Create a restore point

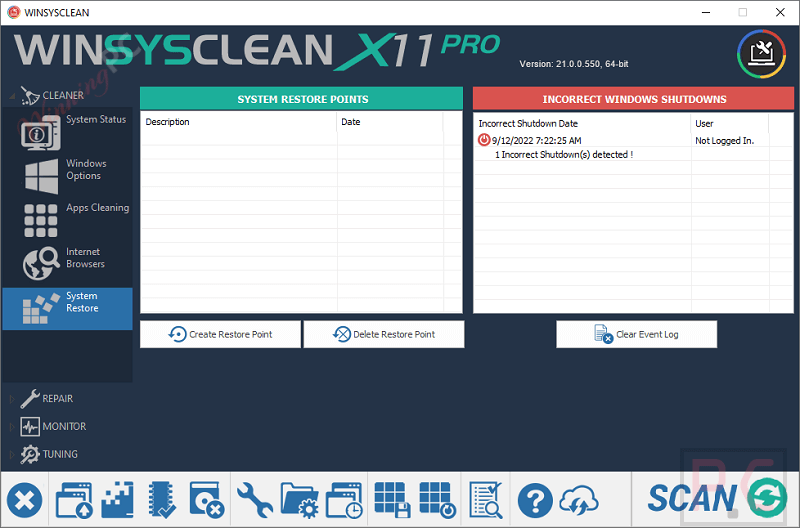220,334
